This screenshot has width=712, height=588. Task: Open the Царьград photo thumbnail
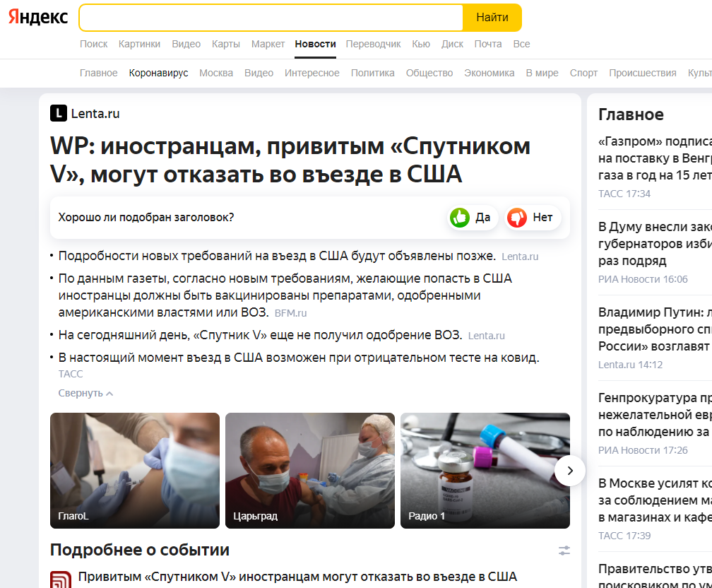tap(310, 471)
